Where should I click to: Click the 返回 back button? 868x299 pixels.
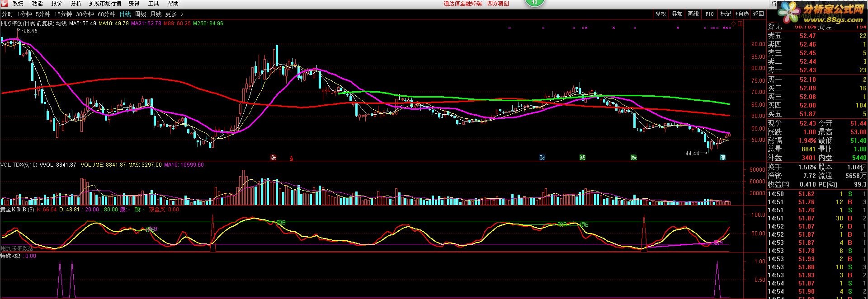(758, 14)
